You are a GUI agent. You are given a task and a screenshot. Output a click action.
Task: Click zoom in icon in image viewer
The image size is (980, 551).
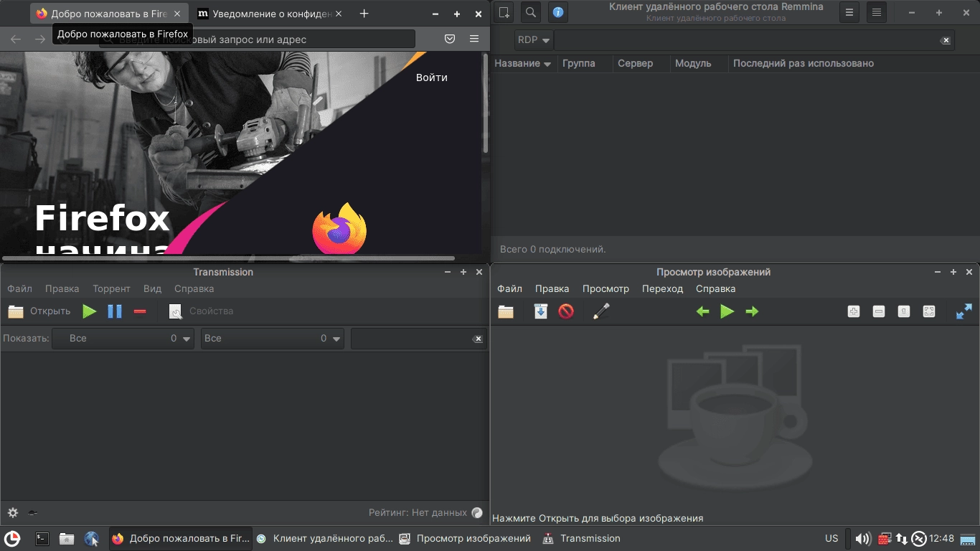[854, 311]
